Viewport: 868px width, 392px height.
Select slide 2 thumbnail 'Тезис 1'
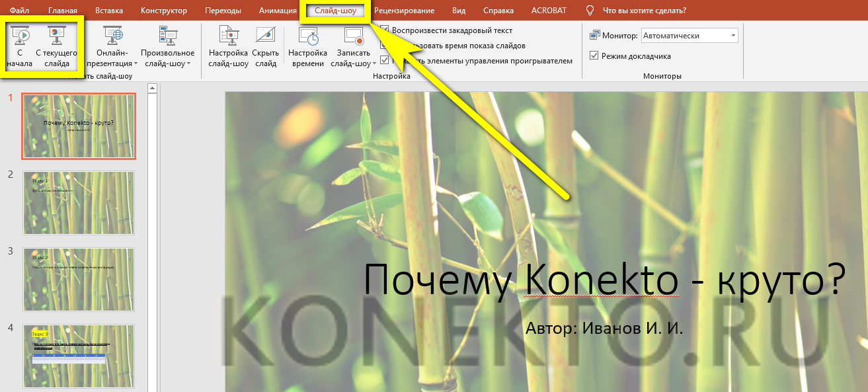79,203
